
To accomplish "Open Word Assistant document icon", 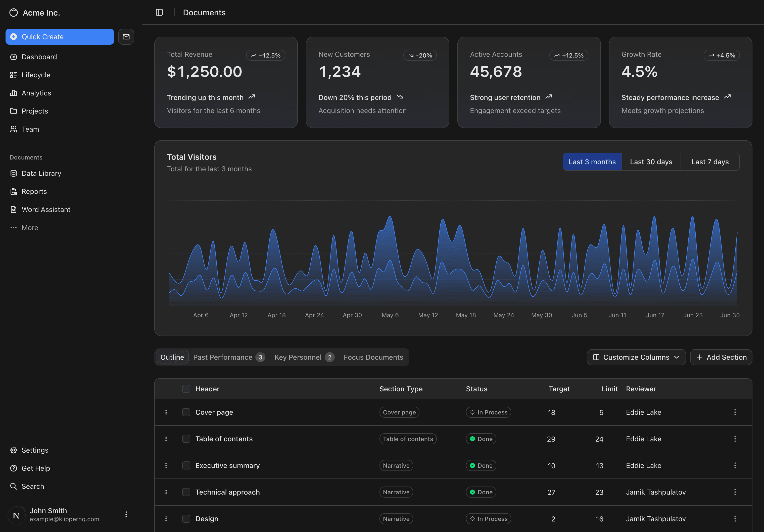I will click(13, 209).
